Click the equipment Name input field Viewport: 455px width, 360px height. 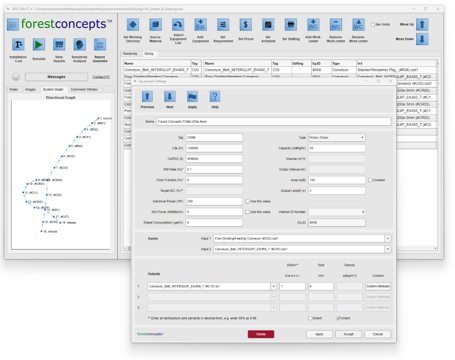pyautogui.click(x=274, y=122)
